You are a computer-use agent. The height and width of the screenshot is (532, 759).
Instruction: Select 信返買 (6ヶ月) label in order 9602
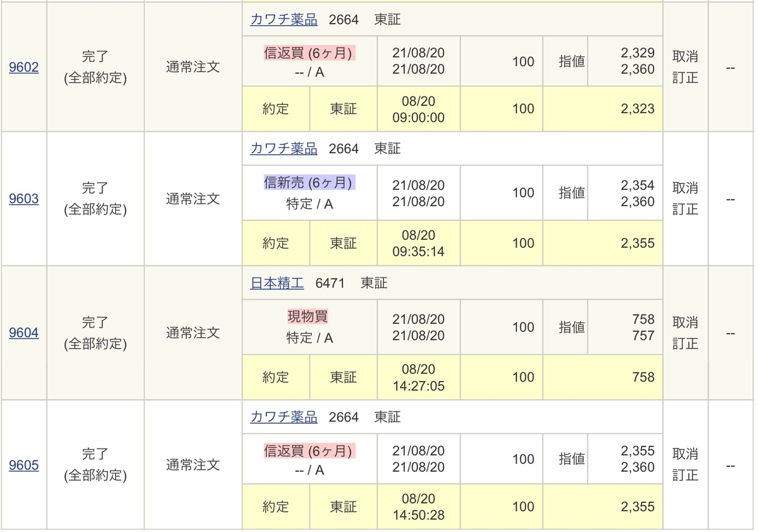309,53
